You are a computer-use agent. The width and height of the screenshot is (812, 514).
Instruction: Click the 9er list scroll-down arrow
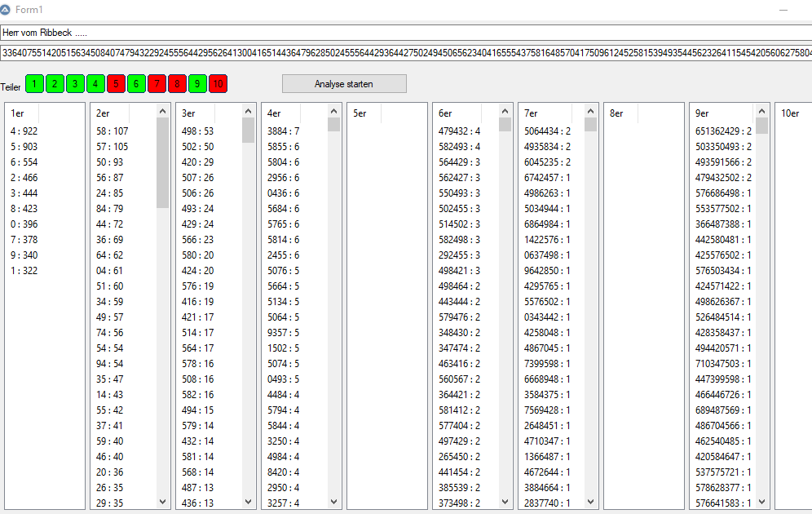[x=761, y=502]
